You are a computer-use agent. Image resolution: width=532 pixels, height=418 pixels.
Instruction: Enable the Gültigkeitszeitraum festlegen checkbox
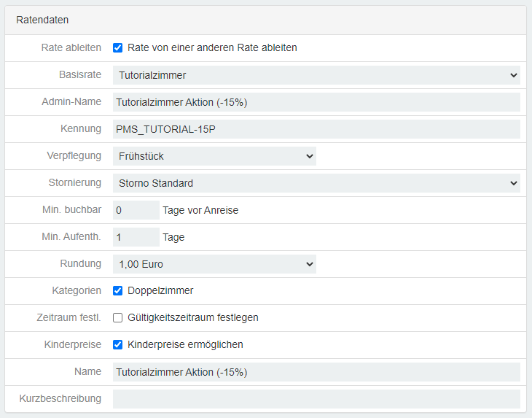(117, 318)
